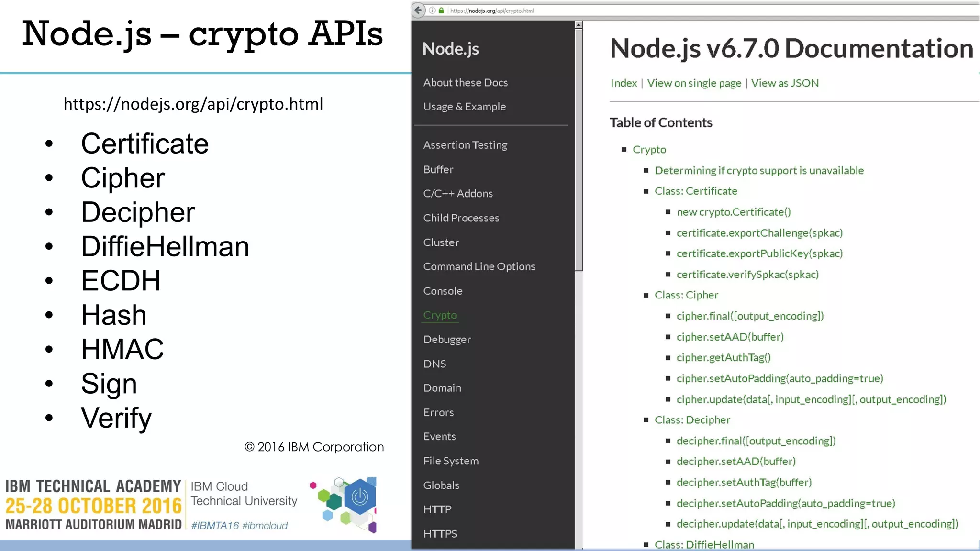Open HTTPS in sidebar
The width and height of the screenshot is (980, 551).
[440, 534]
